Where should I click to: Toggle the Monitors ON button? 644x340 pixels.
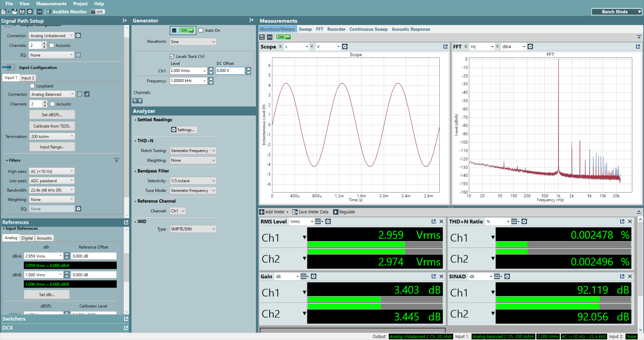click(284, 37)
